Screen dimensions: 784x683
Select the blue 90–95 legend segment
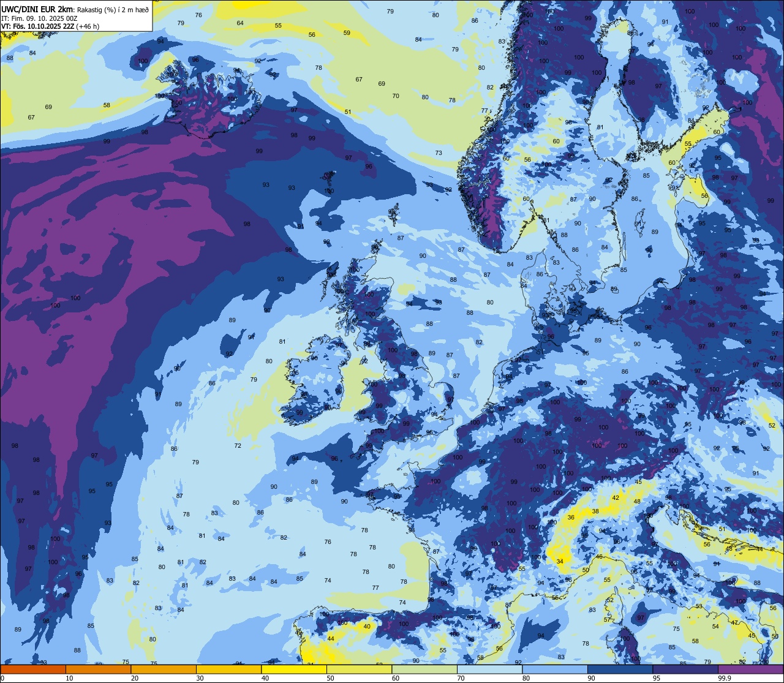(x=620, y=669)
